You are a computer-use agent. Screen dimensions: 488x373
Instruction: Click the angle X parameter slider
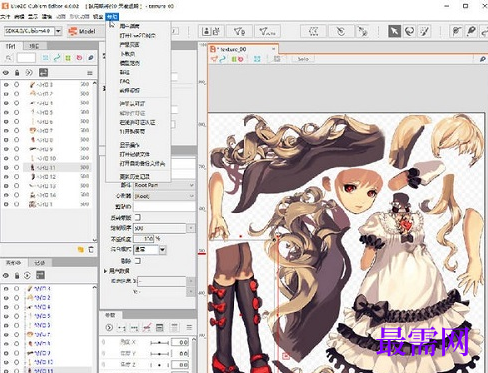pos(159,343)
